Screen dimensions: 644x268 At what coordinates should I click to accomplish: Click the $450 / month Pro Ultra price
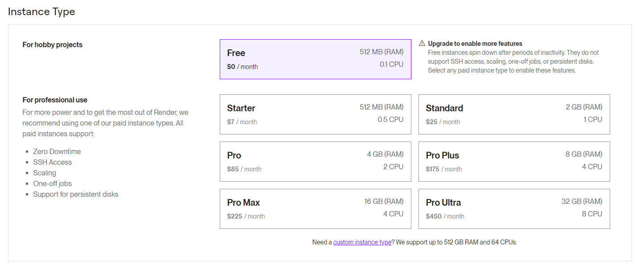pos(445,216)
